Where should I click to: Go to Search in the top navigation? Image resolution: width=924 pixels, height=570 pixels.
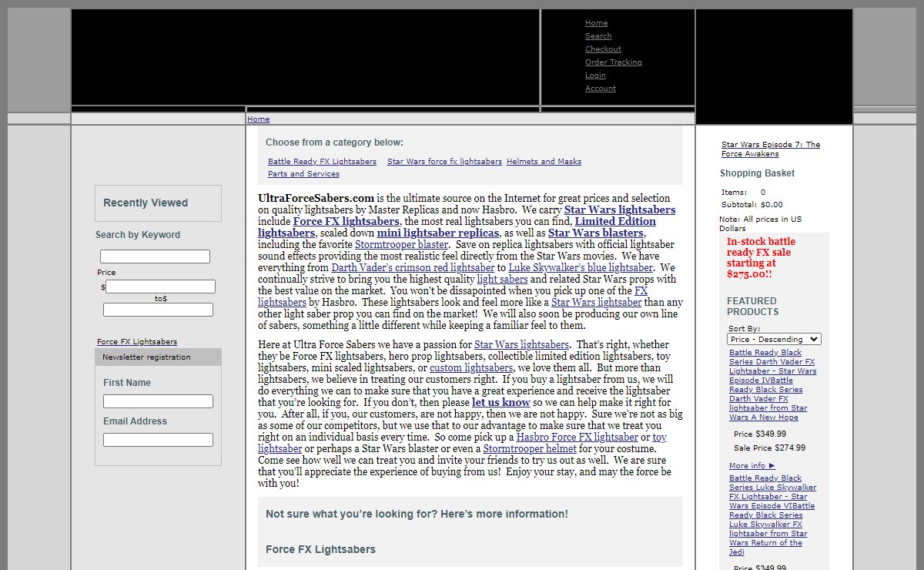tap(598, 36)
